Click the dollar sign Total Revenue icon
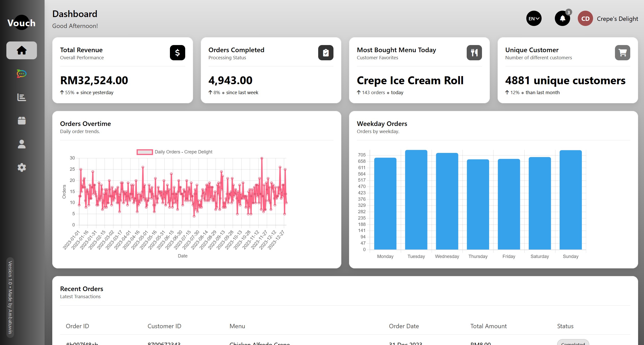This screenshot has height=345, width=644. point(178,53)
